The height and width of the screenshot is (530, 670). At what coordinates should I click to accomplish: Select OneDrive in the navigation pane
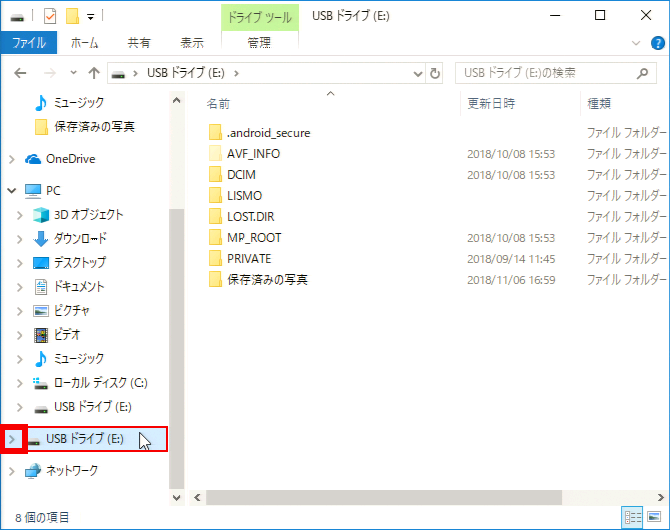coord(61,159)
